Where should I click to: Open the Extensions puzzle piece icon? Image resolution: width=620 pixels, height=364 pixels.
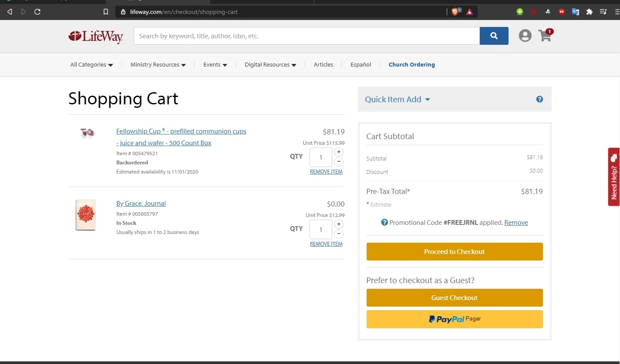tap(590, 12)
